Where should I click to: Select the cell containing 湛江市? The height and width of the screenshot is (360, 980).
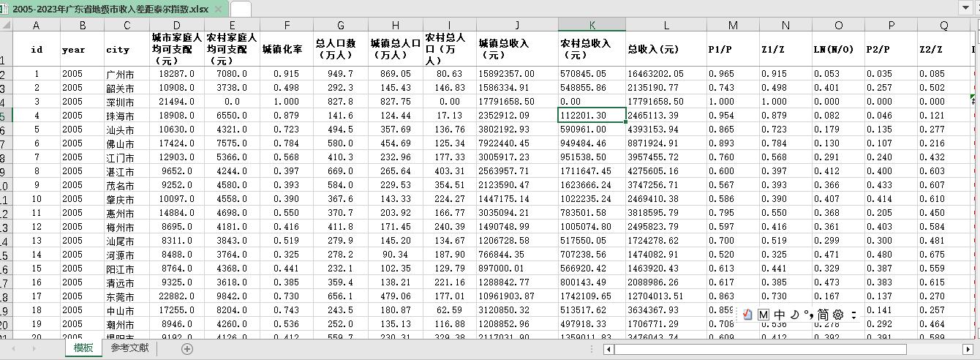pos(127,171)
